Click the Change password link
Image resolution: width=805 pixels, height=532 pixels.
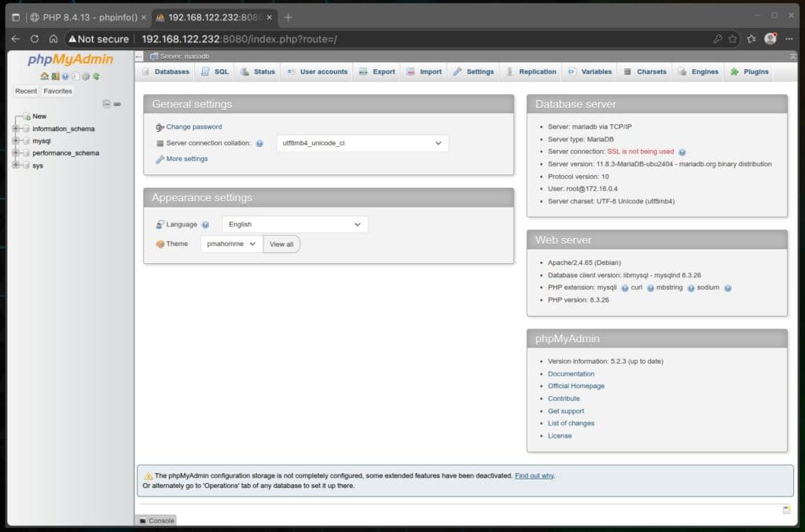193,127
